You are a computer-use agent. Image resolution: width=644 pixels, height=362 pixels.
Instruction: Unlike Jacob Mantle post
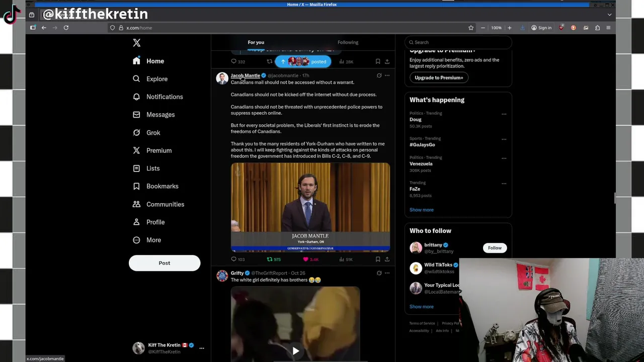[x=310, y=259]
